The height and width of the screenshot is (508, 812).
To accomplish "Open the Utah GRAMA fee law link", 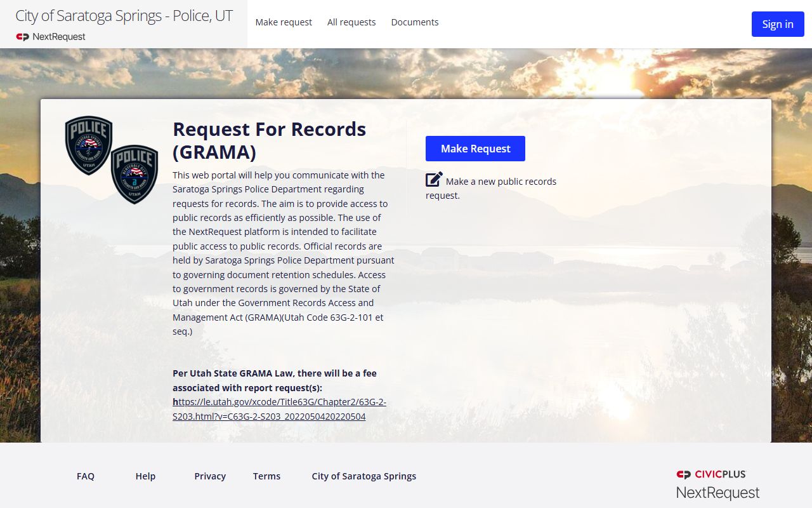I will (x=279, y=409).
